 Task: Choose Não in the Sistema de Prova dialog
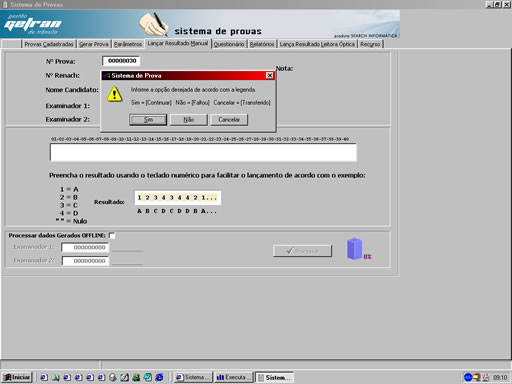pos(189,120)
